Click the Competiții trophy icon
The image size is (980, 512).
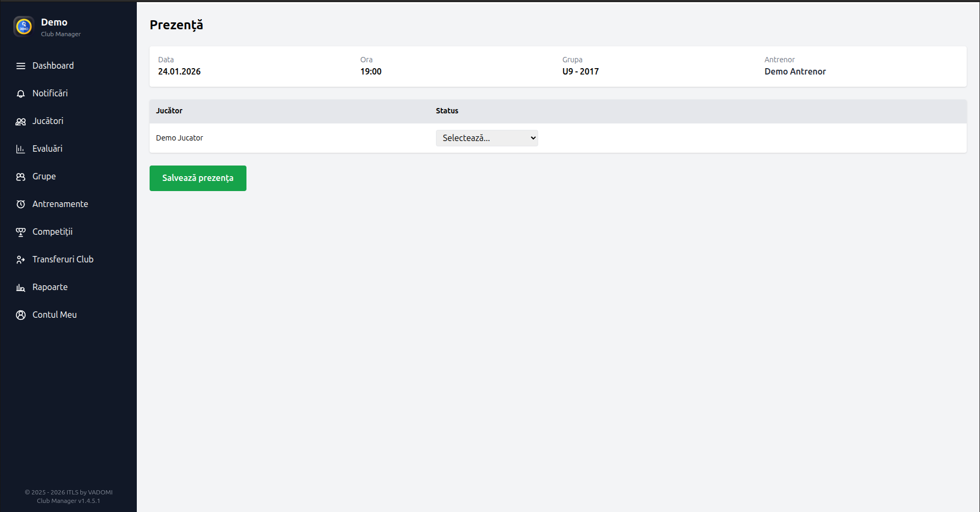coord(21,232)
